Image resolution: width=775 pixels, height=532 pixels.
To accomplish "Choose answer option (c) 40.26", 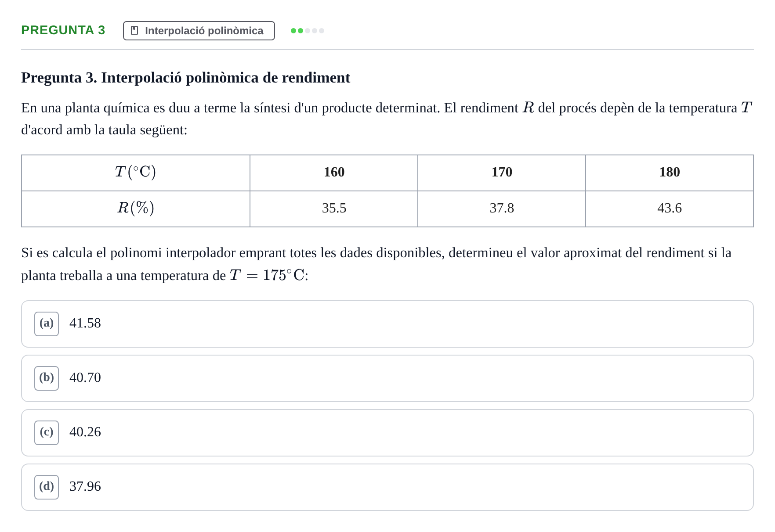I will 387,433.
